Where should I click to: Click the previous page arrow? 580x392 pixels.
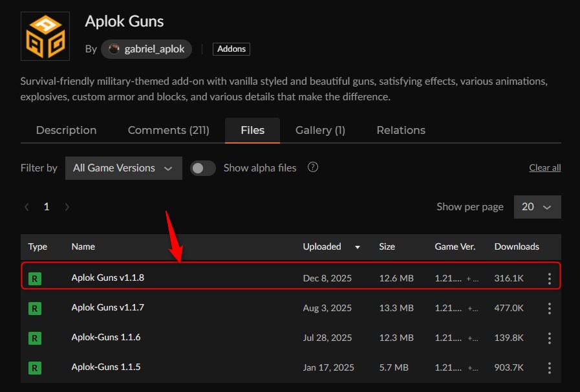pos(27,206)
